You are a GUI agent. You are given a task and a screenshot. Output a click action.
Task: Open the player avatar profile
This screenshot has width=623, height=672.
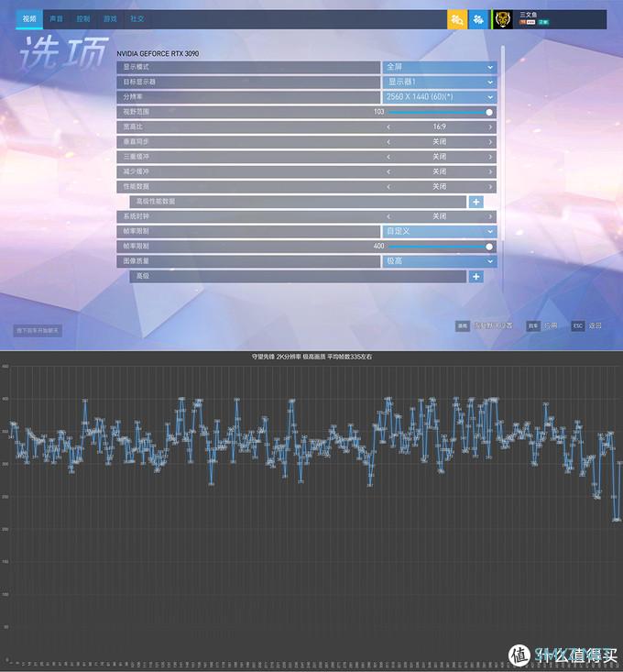tap(503, 19)
